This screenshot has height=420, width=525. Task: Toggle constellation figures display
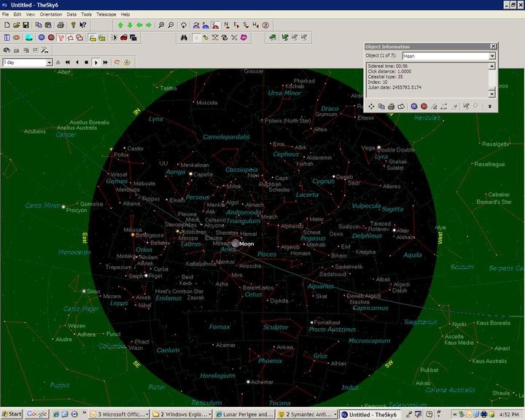tap(61, 37)
